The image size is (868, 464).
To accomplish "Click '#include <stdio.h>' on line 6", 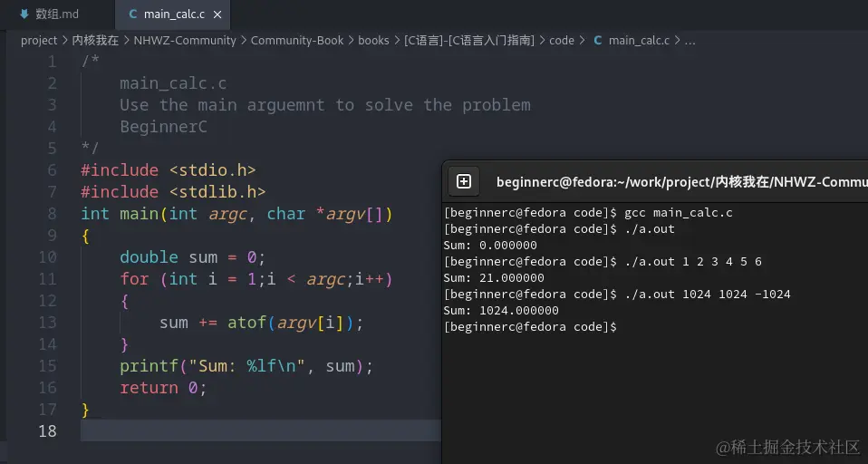I will tap(169, 170).
